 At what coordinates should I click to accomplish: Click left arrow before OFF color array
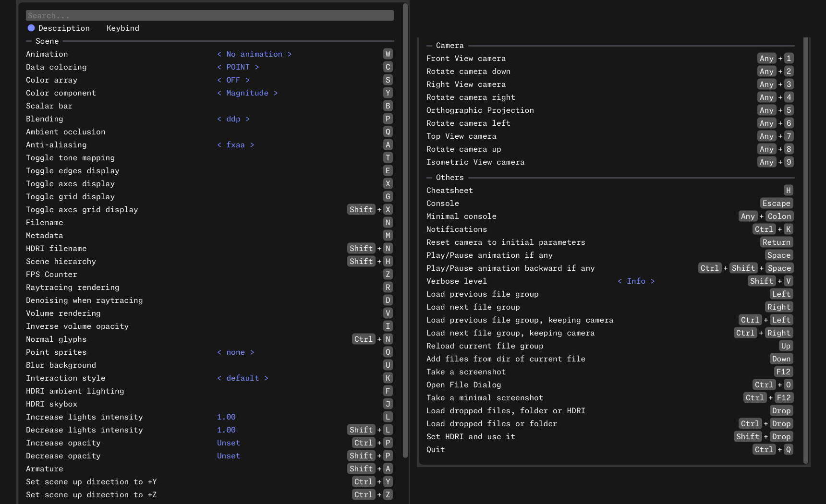pos(219,80)
